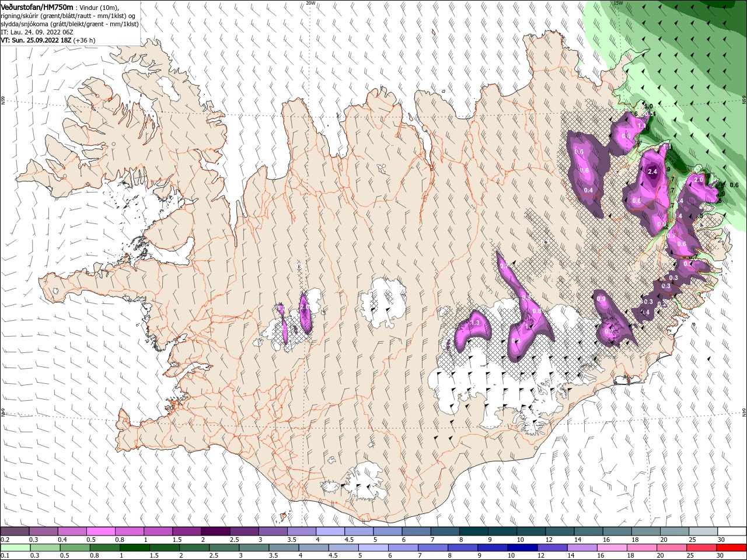Pick the darkest purple swatch at 2 in the top legend row
747x560 pixels.
215,531
